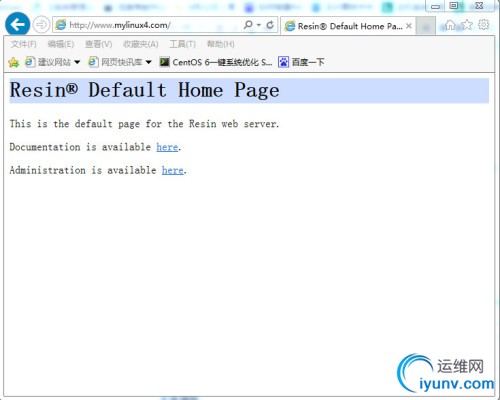The width and height of the screenshot is (500, 400).
Task: Expand the 网页快讯库 dropdown arrow
Action: (149, 62)
